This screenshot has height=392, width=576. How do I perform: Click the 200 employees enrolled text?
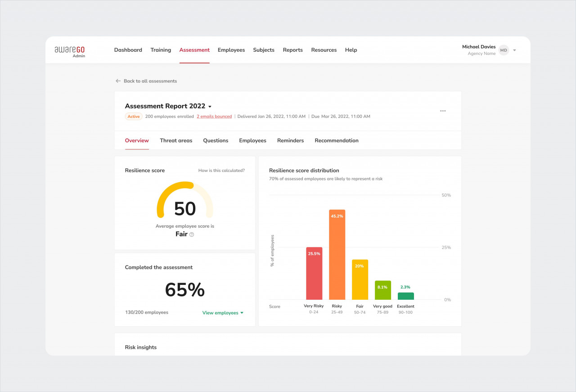coord(170,117)
